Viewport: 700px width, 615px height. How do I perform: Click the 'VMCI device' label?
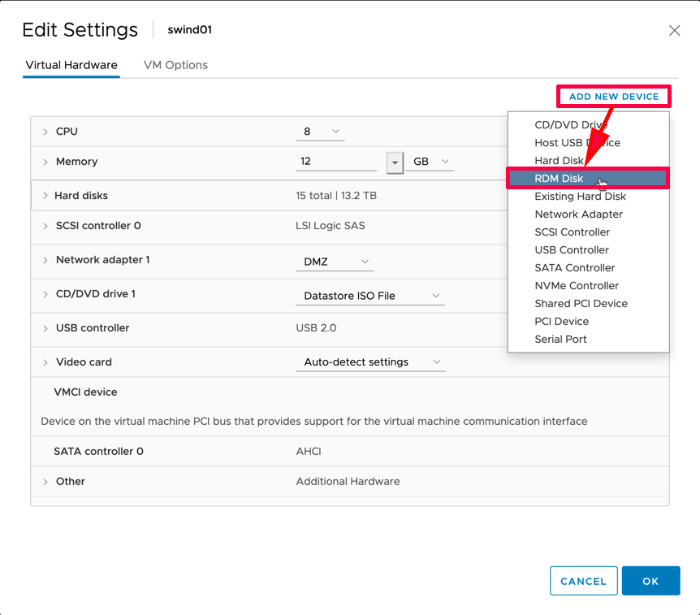point(85,392)
